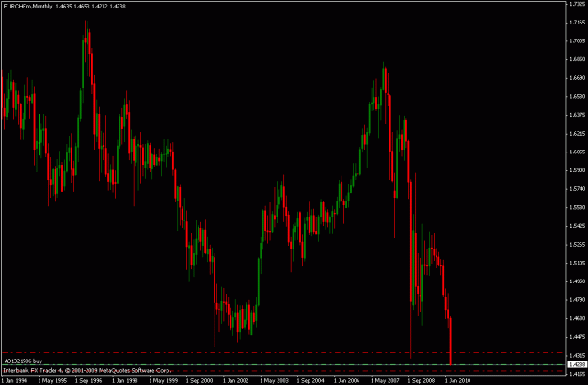
Task: Click the 1 Jan 1994 date label
Action: [14, 381]
